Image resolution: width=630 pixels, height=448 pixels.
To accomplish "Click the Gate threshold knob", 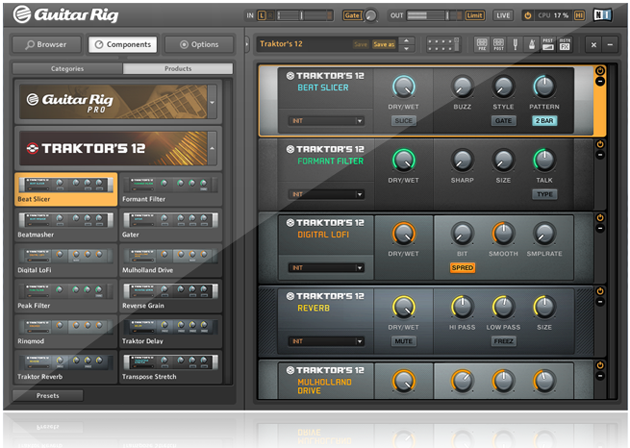I will point(371,16).
